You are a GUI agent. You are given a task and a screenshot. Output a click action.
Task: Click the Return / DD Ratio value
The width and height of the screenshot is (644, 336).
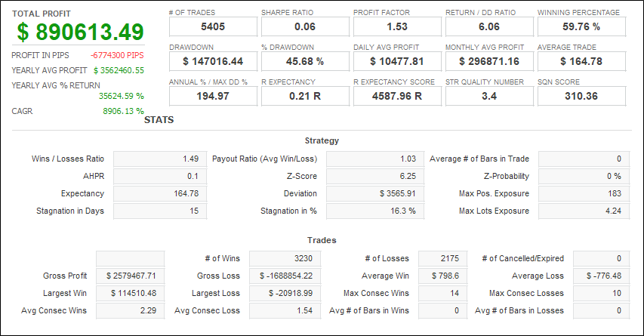(x=488, y=27)
